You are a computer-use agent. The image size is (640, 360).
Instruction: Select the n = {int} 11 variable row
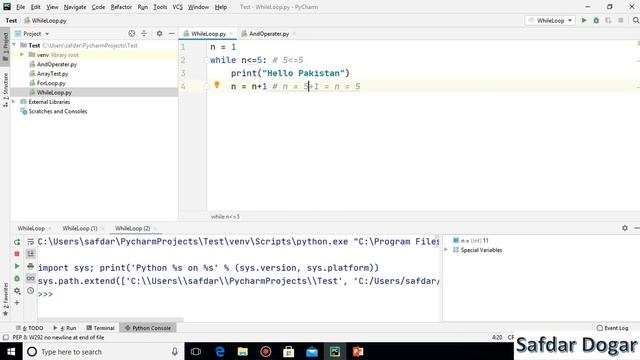(x=471, y=240)
